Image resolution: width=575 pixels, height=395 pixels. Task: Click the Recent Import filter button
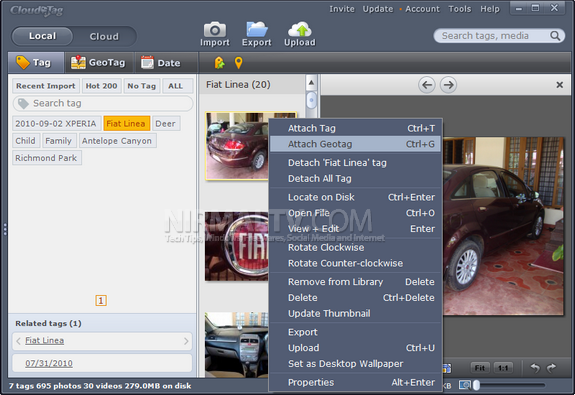[x=46, y=86]
